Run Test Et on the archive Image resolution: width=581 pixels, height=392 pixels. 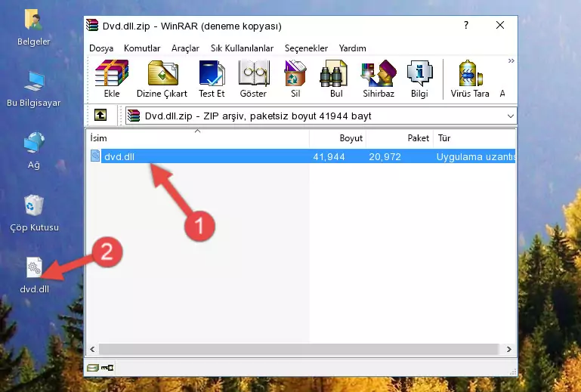212,79
